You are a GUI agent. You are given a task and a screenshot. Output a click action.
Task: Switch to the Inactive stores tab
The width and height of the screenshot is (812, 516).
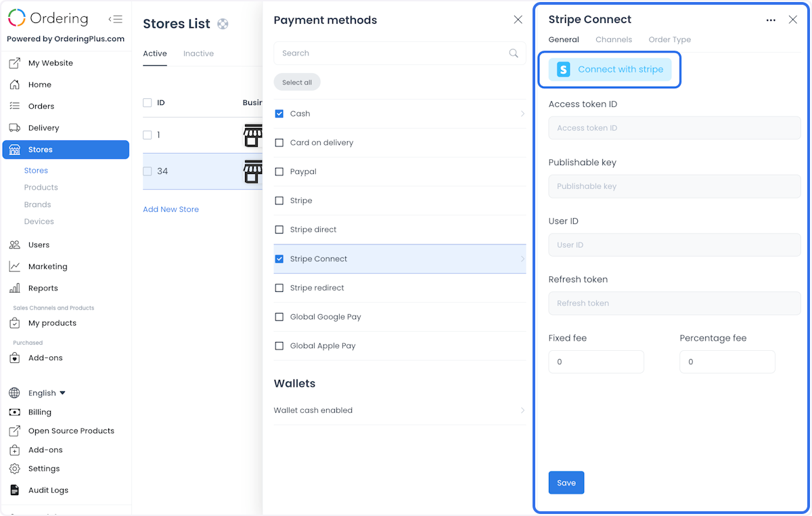click(x=198, y=53)
